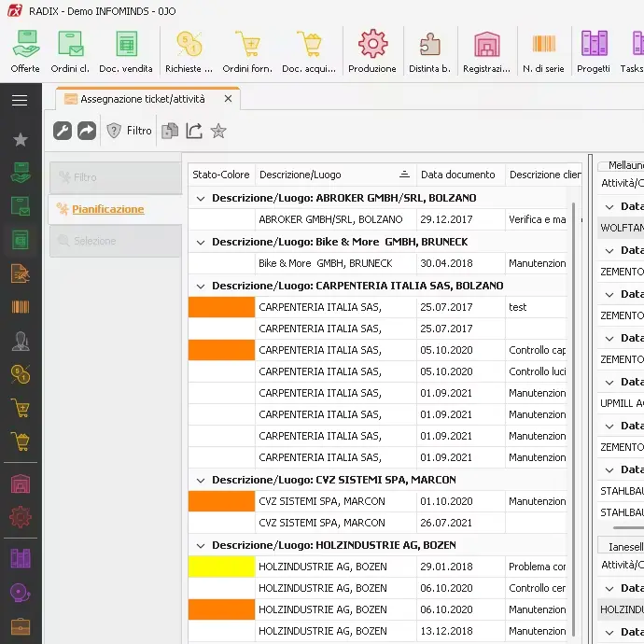Screen dimensions: 644x644
Task: Collapse the Bike & More GMBH group
Action: click(201, 243)
